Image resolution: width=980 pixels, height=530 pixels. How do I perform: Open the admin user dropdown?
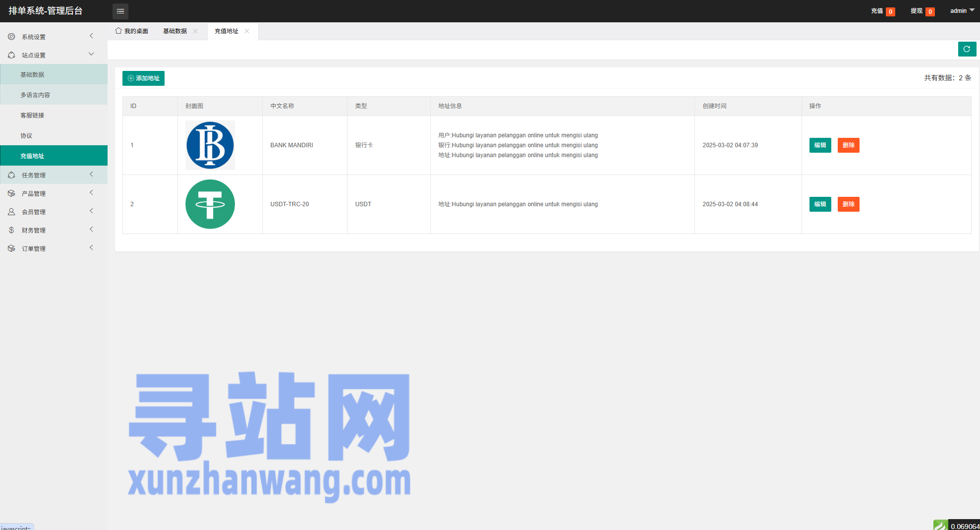(x=962, y=11)
